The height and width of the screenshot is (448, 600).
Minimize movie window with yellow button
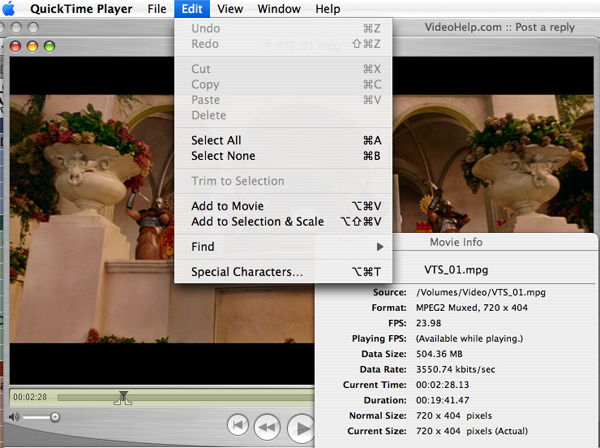point(33,46)
